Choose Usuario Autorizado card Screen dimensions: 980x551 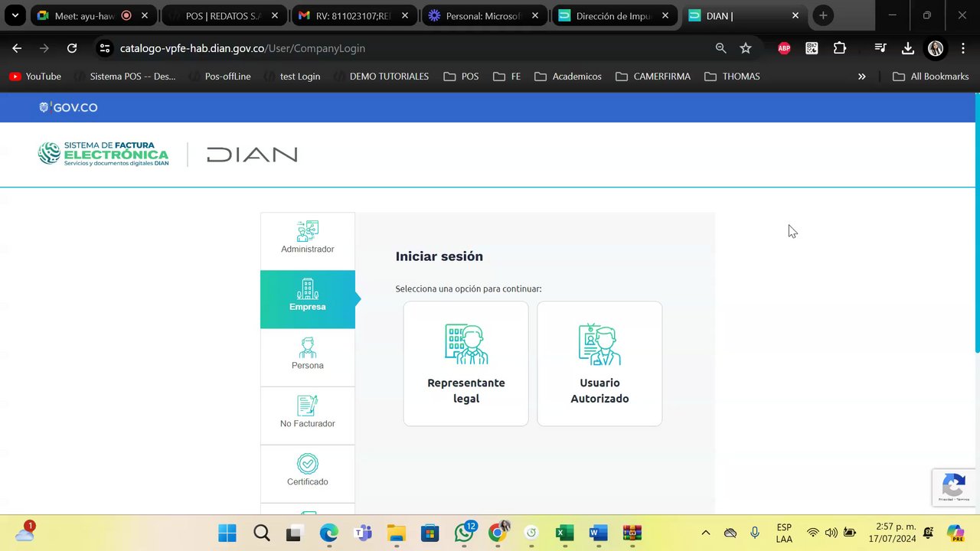[599, 364]
